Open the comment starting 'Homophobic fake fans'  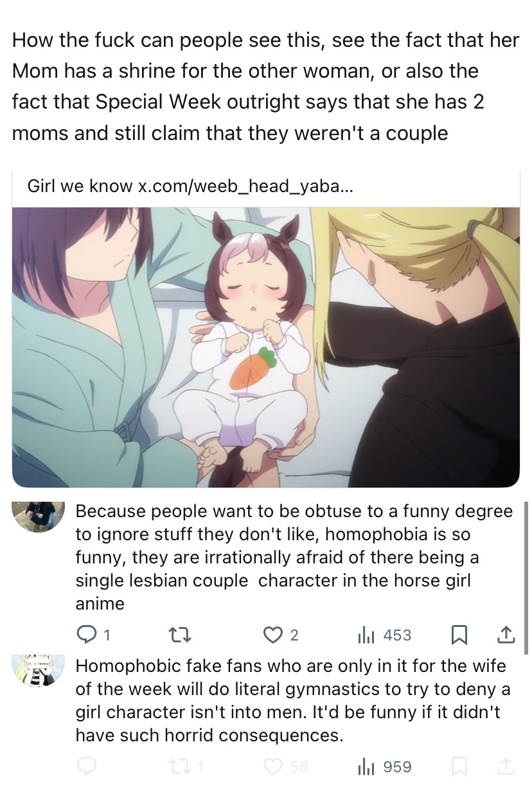click(x=293, y=701)
